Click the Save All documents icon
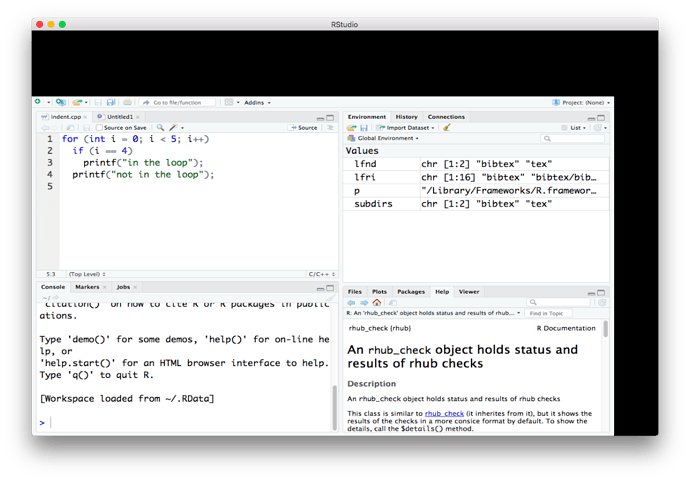 pos(111,103)
